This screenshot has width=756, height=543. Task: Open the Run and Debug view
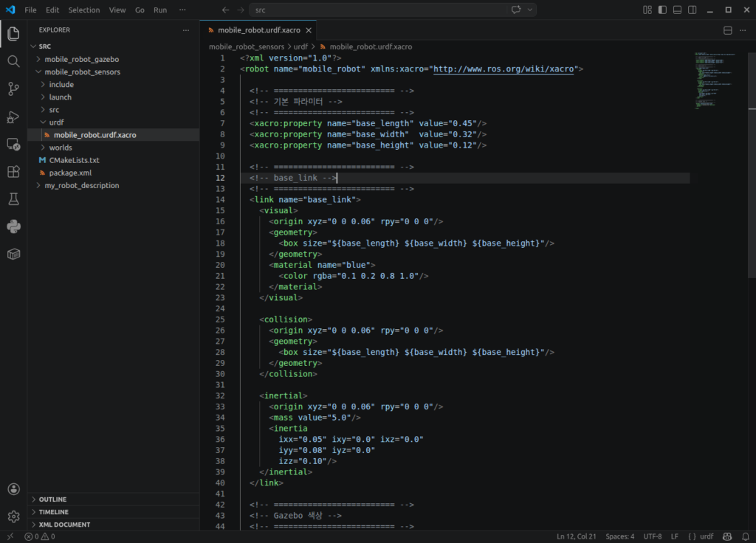(13, 117)
